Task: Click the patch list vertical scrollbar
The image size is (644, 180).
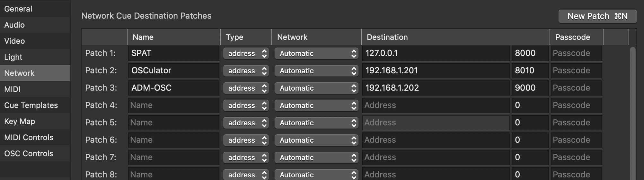Action: [x=632, y=113]
